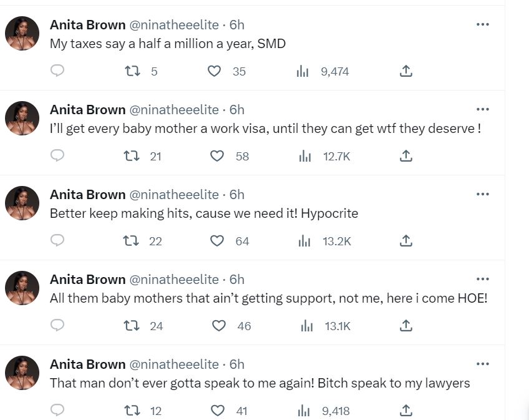Open Anita Brown's name on the first tweet
This screenshot has height=420, width=529.
[87, 25]
